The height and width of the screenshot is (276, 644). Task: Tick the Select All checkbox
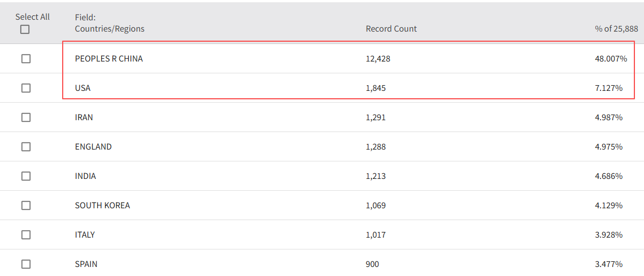pos(25,29)
